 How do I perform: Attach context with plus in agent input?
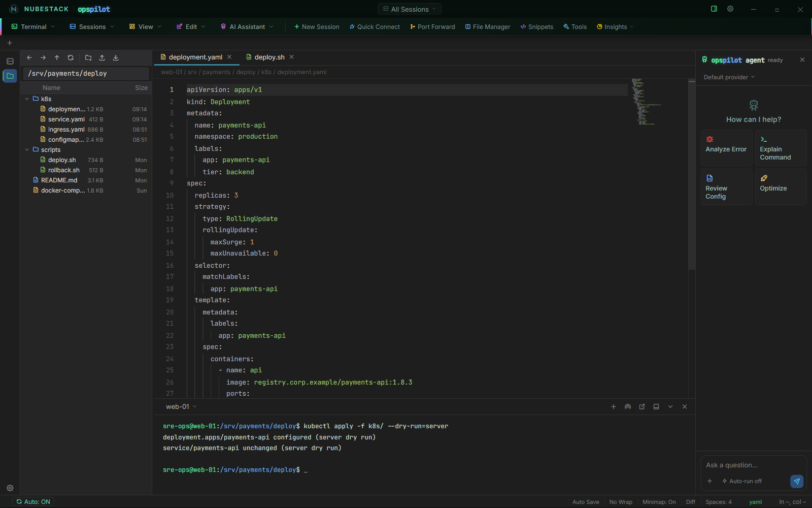[709, 481]
